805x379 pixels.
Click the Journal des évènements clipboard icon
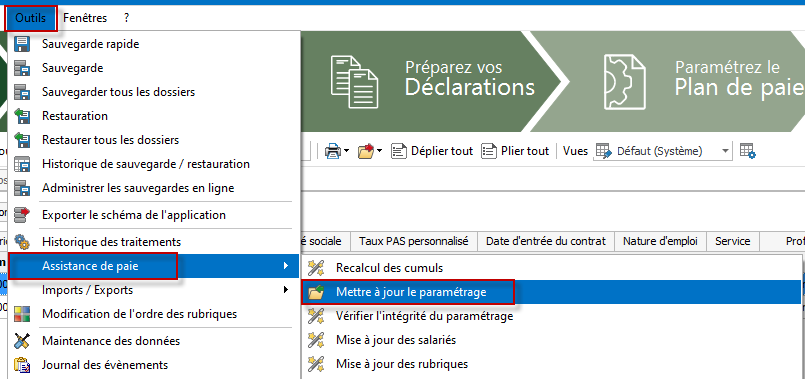pyautogui.click(x=22, y=365)
